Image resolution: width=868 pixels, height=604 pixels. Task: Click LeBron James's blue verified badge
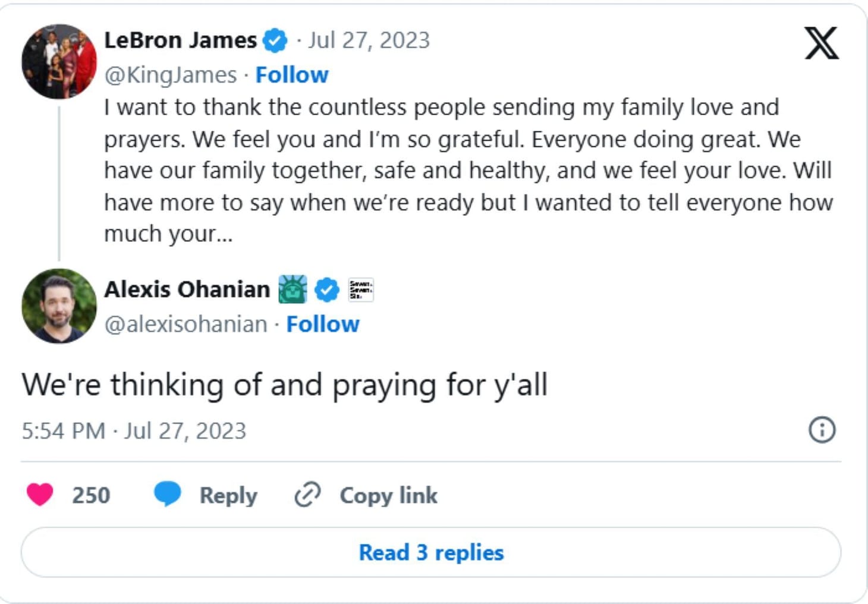pos(275,40)
